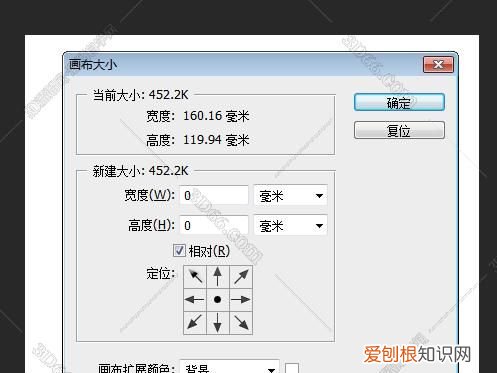
Task: Focus the 宽度(W) input field
Action: [x=214, y=195]
